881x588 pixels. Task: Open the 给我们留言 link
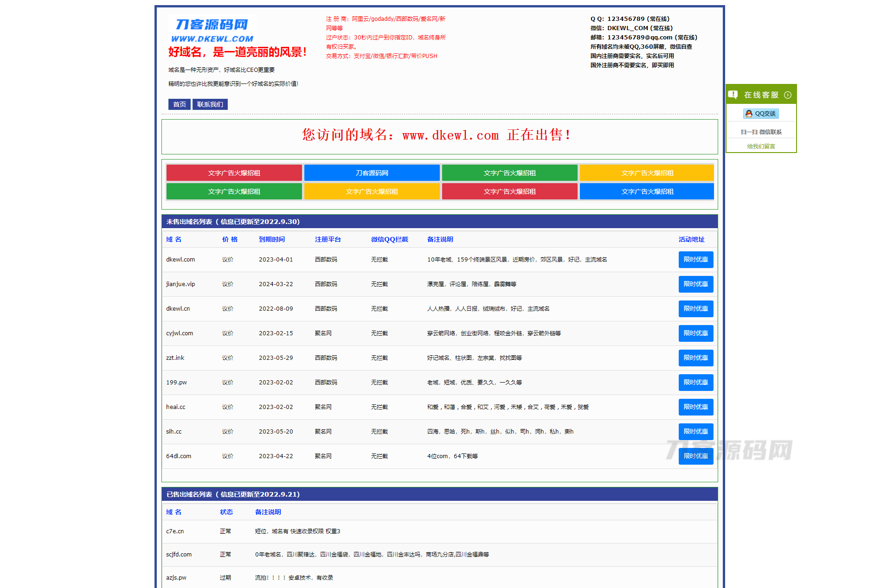pos(761,147)
